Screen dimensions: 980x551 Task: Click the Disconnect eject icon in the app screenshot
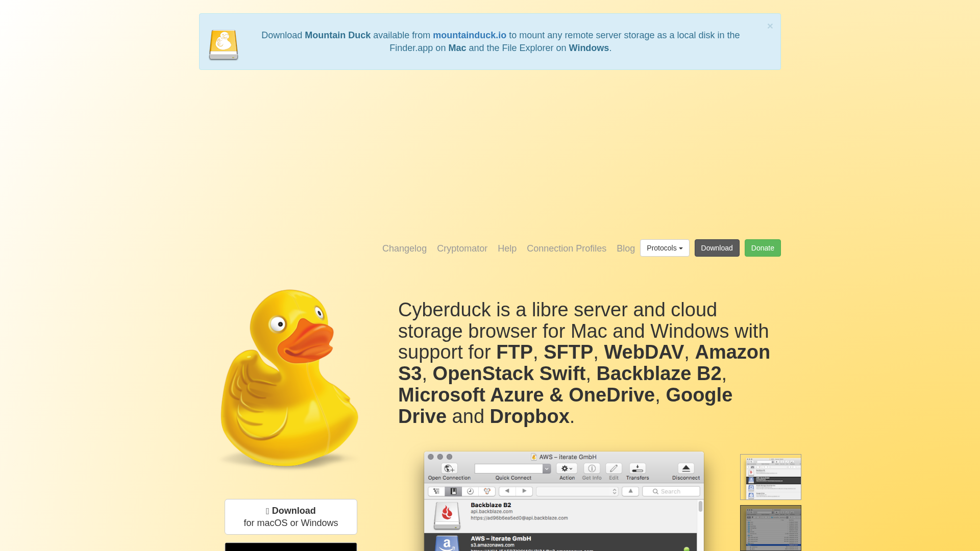pos(686,468)
